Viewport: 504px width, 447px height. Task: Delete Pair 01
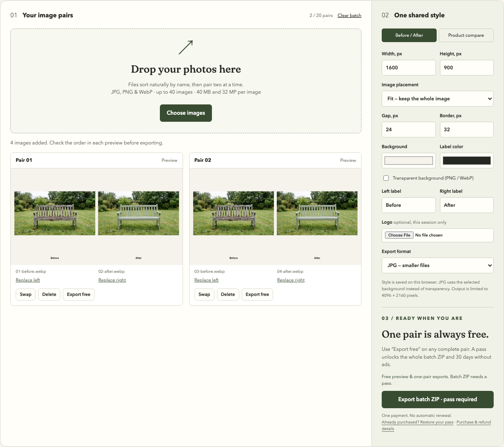tap(49, 294)
